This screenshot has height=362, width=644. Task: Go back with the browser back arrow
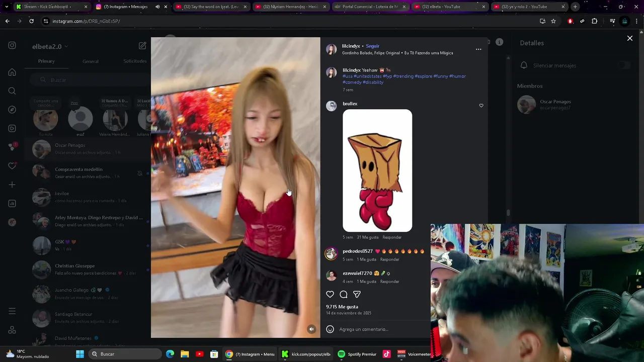[x=7, y=21]
